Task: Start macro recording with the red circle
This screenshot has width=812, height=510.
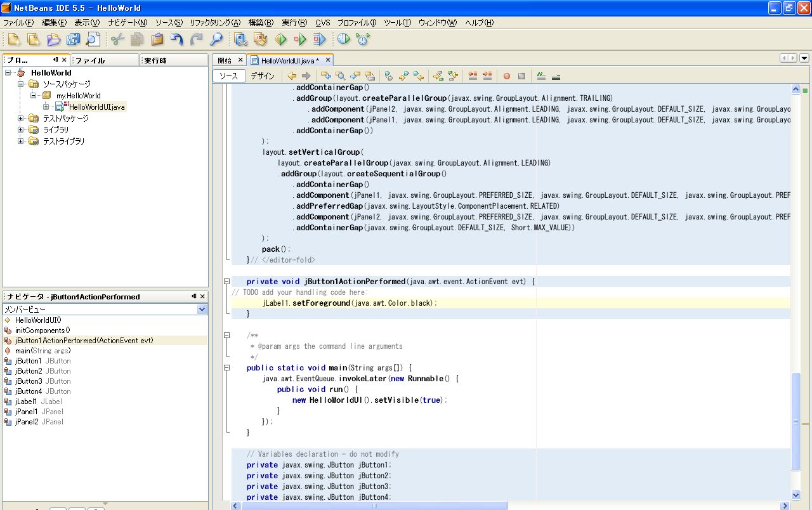Action: [506, 76]
